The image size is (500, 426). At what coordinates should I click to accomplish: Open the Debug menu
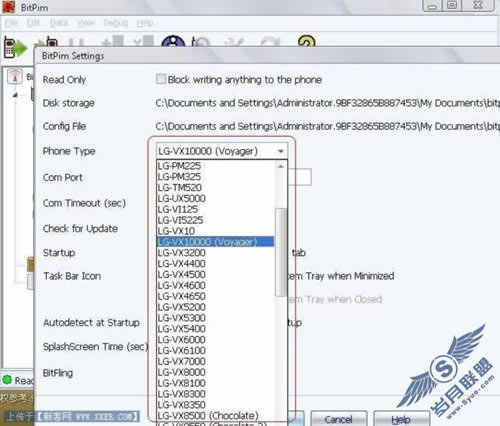[x=116, y=23]
